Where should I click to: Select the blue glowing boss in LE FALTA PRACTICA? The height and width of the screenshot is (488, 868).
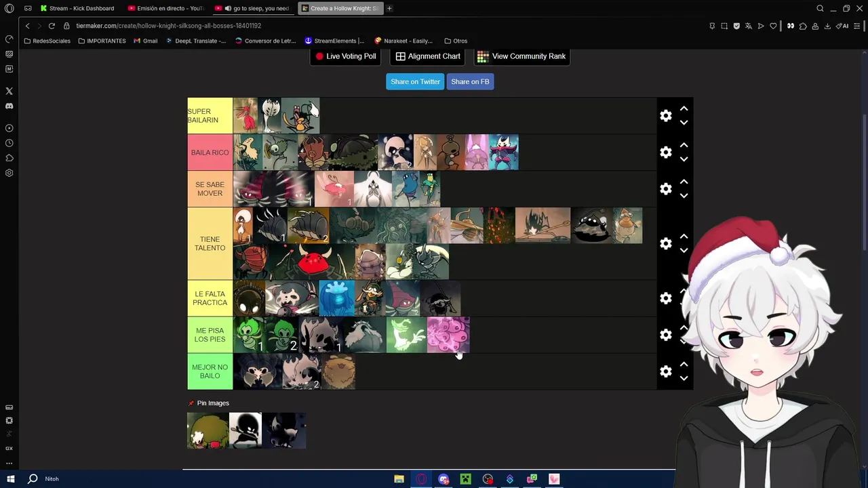(337, 298)
